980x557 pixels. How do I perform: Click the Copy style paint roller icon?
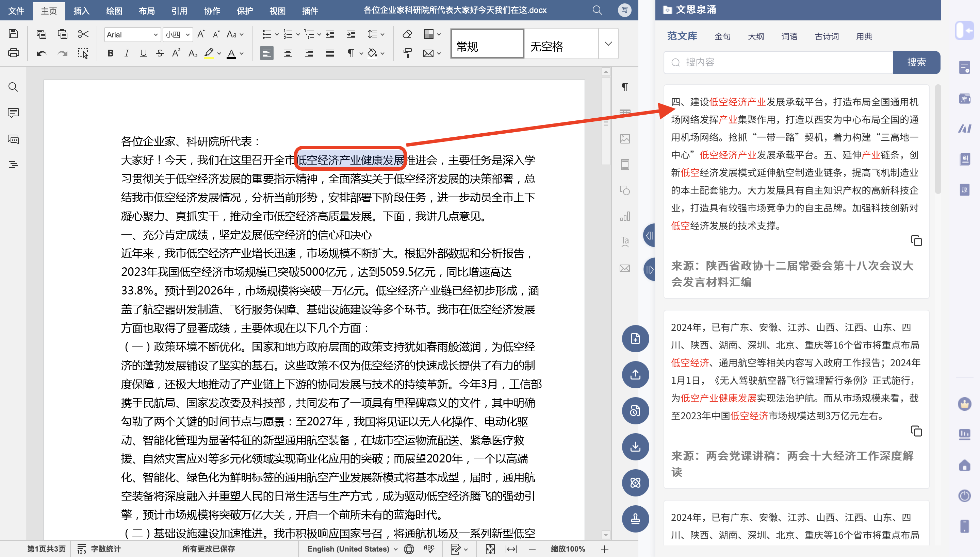[407, 53]
